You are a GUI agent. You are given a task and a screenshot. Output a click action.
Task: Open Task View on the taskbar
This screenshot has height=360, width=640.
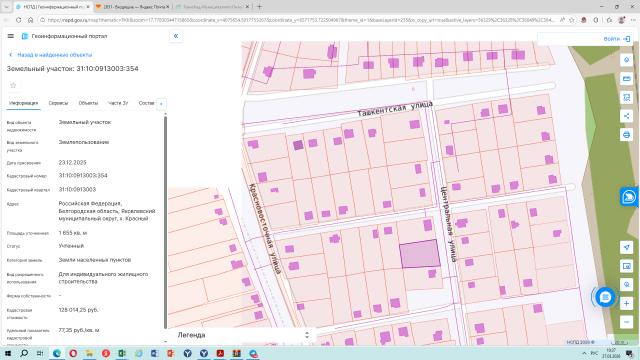coord(40,353)
